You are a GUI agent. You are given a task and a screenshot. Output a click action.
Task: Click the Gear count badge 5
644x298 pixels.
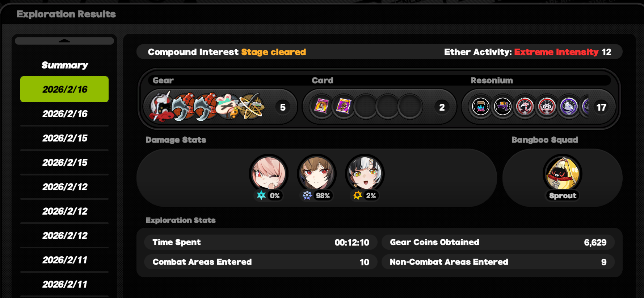pos(283,107)
